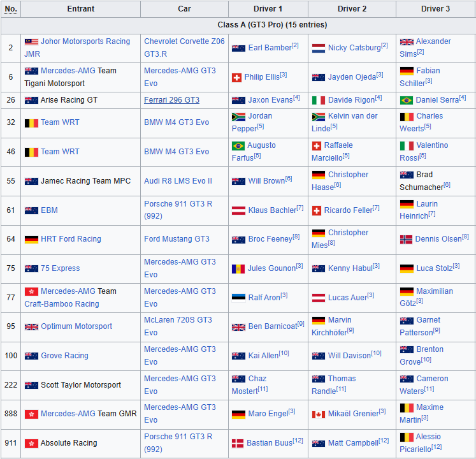This screenshot has width=476, height=459.
Task: Open the Kelvin van der Linde link
Action: [x=345, y=122]
